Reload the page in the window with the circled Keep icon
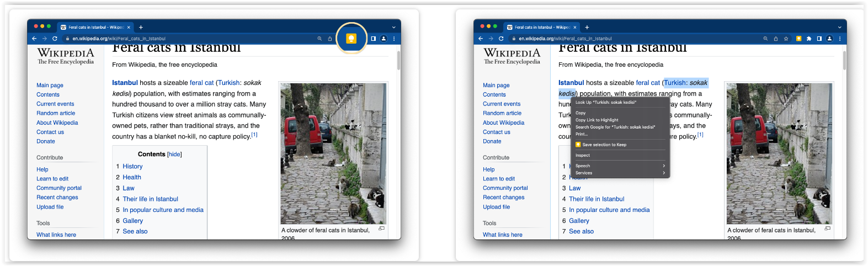 coord(55,39)
